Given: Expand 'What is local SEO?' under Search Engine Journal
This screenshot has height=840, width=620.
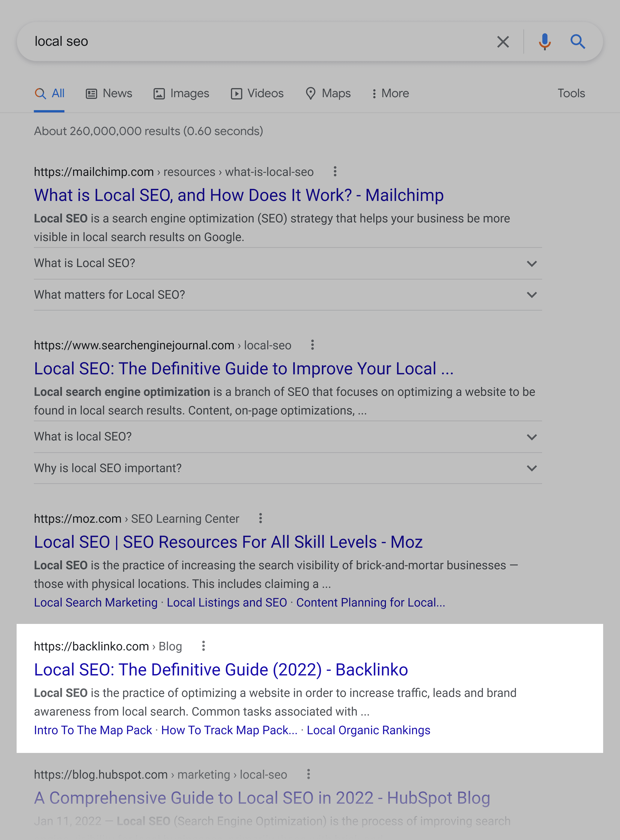Looking at the screenshot, I should [288, 437].
